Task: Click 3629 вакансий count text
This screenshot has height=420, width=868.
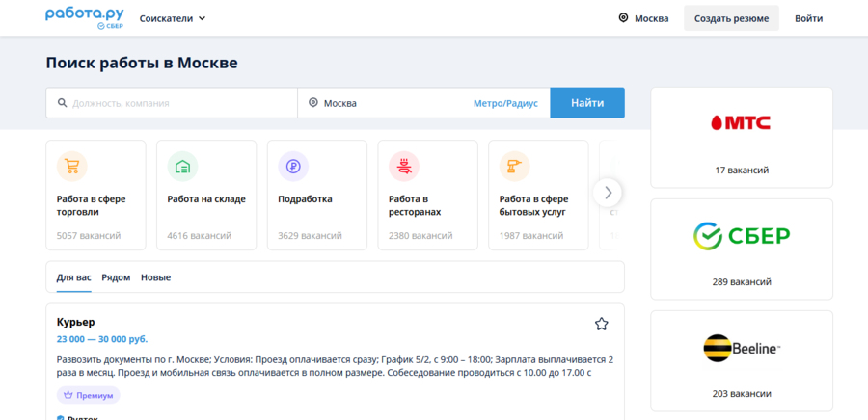Action: pyautogui.click(x=310, y=236)
